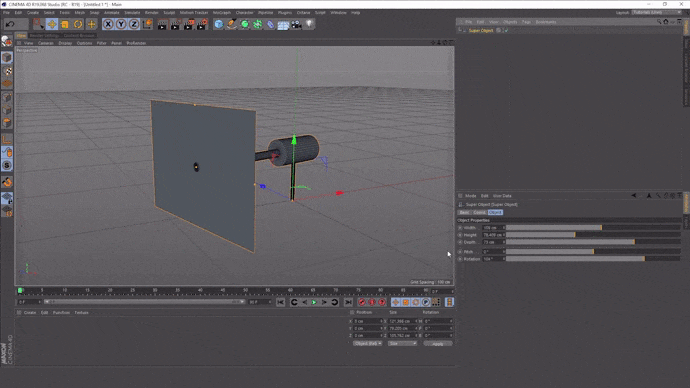The image size is (690, 388).
Task: Toggle Width keyframe circle button
Action: pos(460,228)
